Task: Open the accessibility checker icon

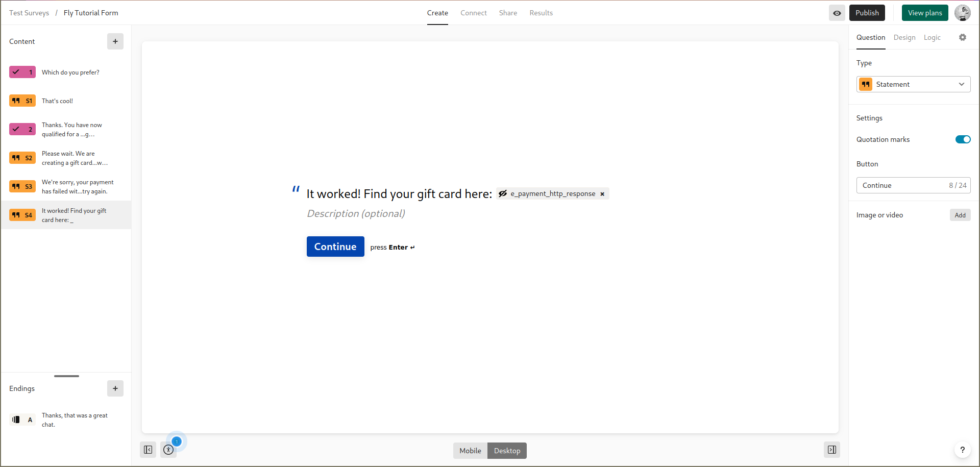Action: [168, 450]
